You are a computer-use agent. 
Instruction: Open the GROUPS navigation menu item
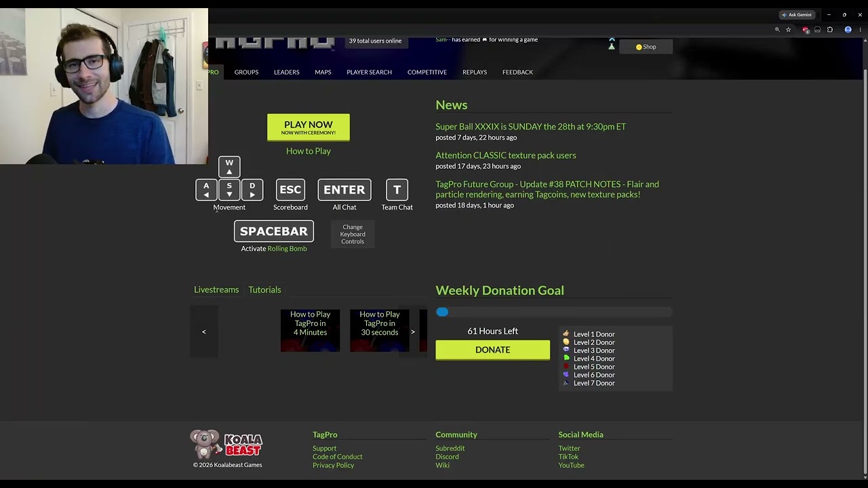(246, 72)
